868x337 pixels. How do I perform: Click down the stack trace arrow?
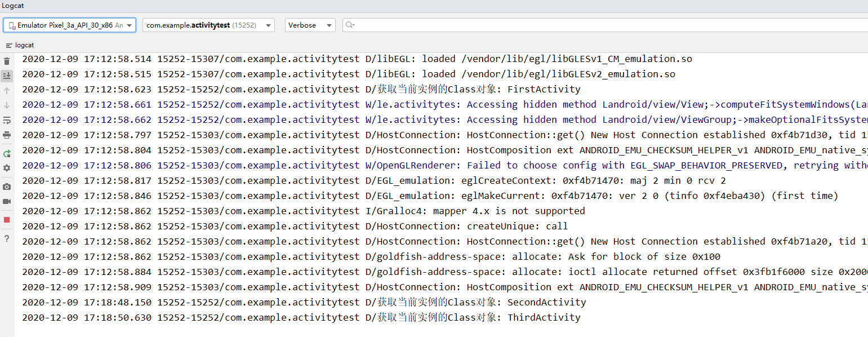[x=7, y=105]
